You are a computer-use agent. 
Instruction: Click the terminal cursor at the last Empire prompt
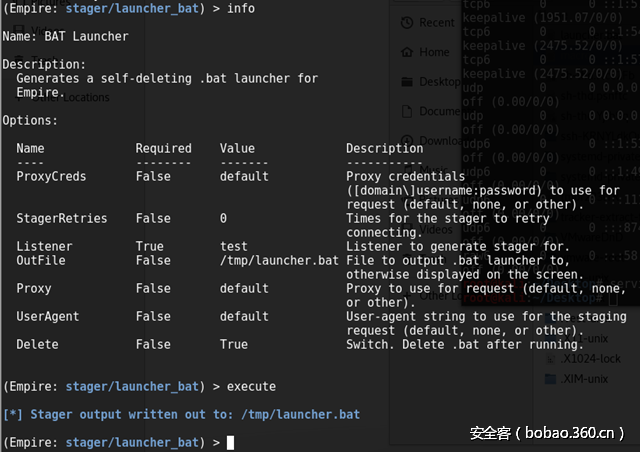[x=230, y=442]
